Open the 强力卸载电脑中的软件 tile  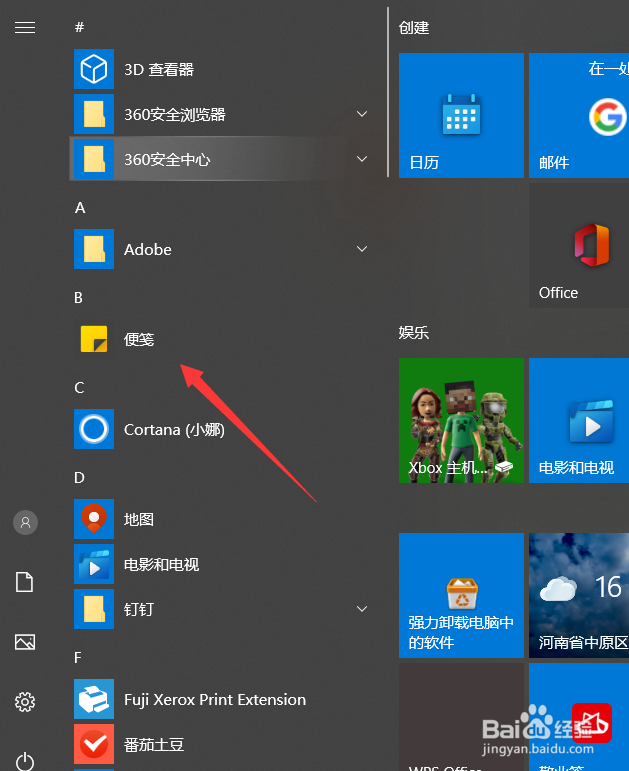click(461, 595)
